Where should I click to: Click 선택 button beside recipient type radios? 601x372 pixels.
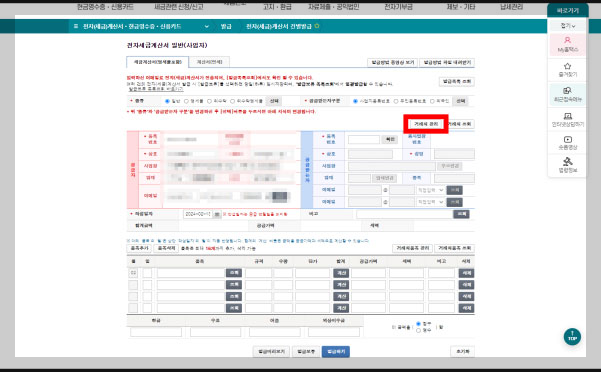pos(460,101)
